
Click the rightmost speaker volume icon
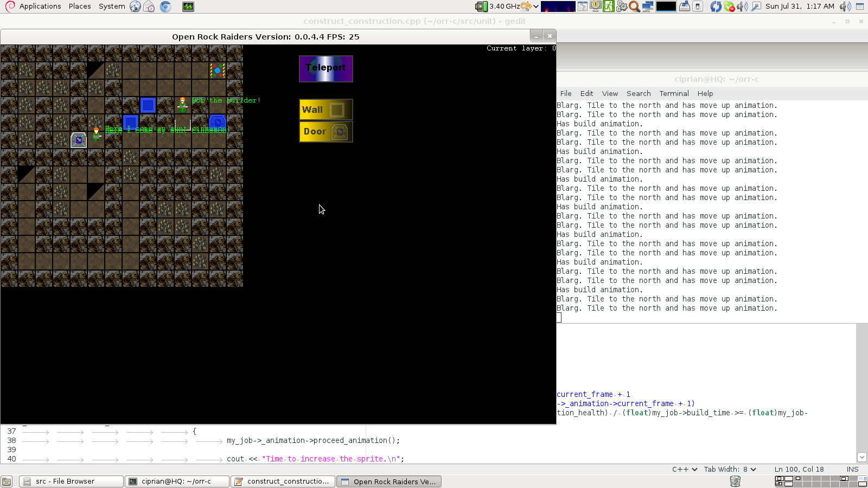point(845,7)
